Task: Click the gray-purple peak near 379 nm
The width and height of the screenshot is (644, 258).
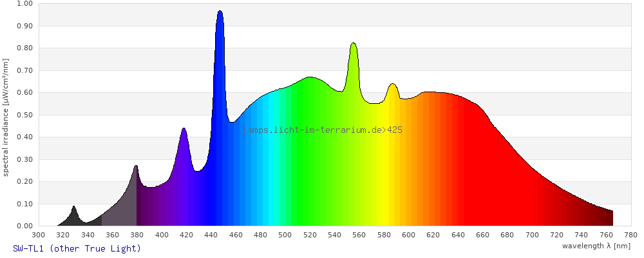Action: pos(136,170)
